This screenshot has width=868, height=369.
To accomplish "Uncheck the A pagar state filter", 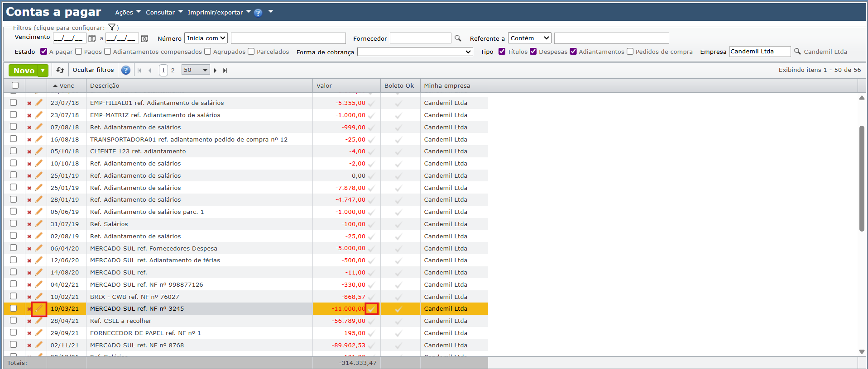I will tap(44, 52).
